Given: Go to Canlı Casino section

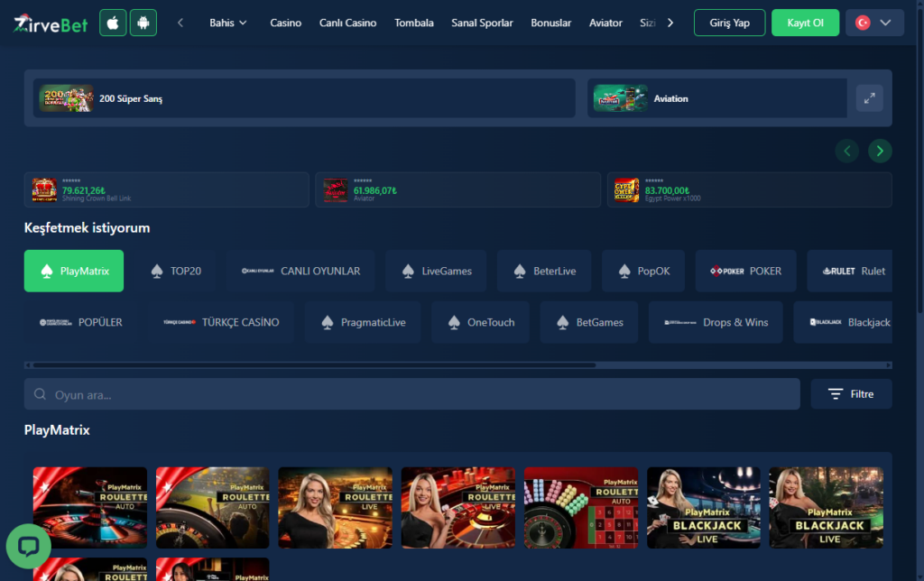Looking at the screenshot, I should click(x=347, y=23).
